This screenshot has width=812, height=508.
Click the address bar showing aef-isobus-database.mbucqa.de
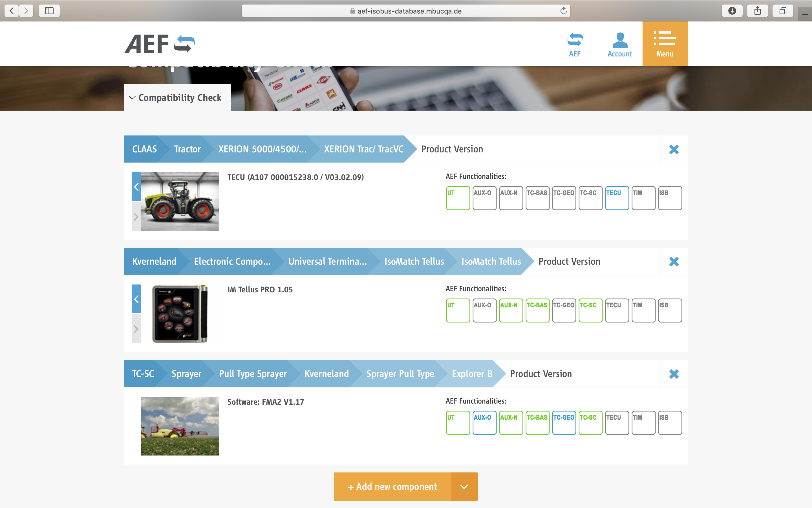[x=406, y=11]
